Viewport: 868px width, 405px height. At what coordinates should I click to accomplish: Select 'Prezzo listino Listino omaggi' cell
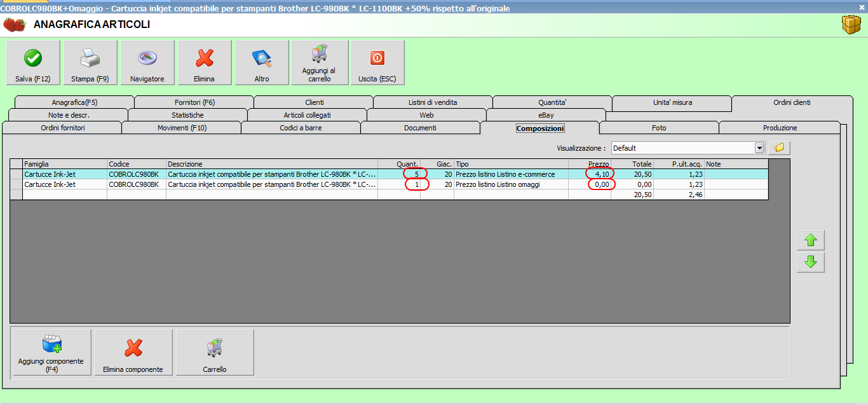(511, 184)
